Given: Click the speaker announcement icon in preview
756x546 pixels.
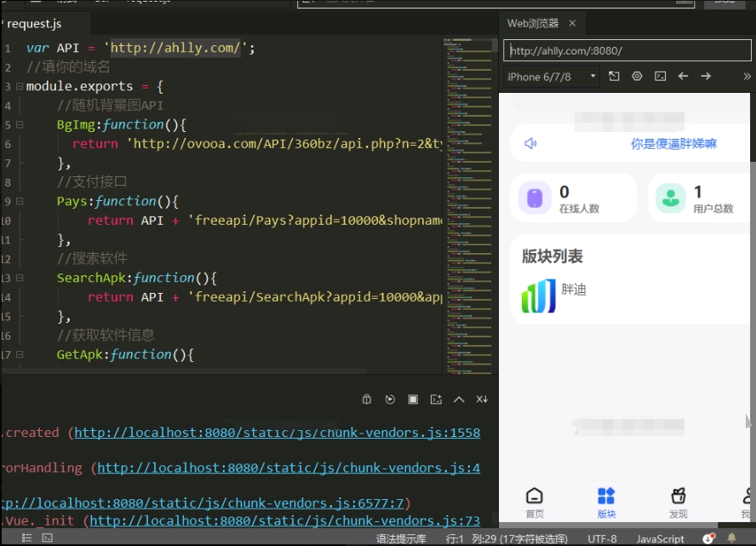Looking at the screenshot, I should [x=530, y=143].
